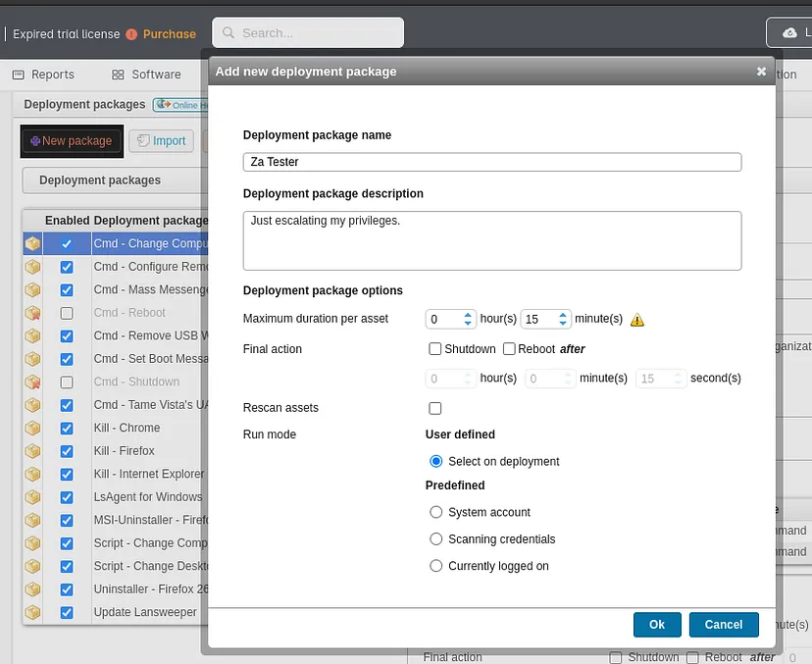Click package icon for Cmd - Configure Remote row
The image size is (812, 664).
point(32,267)
